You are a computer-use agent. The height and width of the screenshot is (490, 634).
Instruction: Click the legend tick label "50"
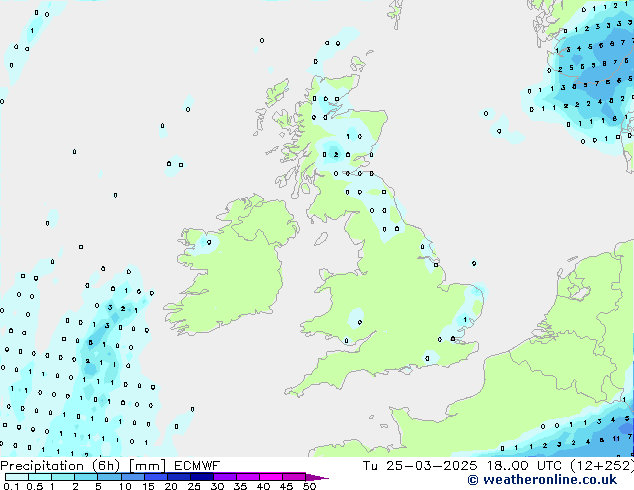[309, 486]
